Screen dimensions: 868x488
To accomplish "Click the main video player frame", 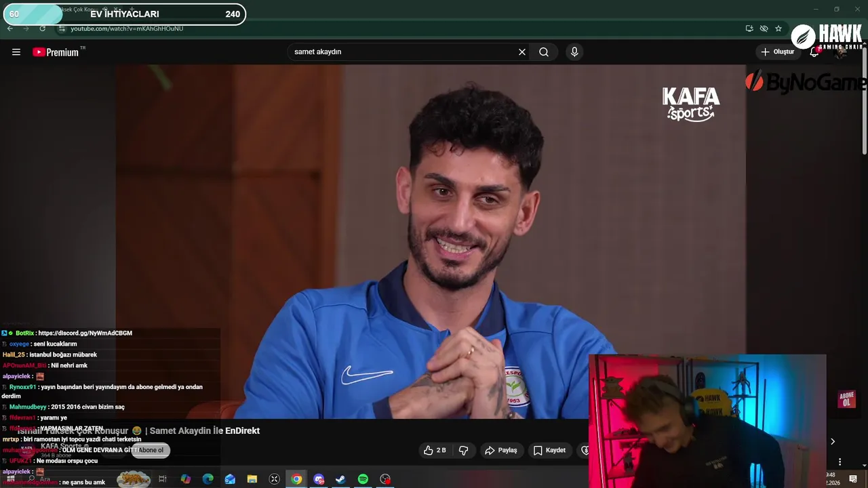I will click(431, 241).
